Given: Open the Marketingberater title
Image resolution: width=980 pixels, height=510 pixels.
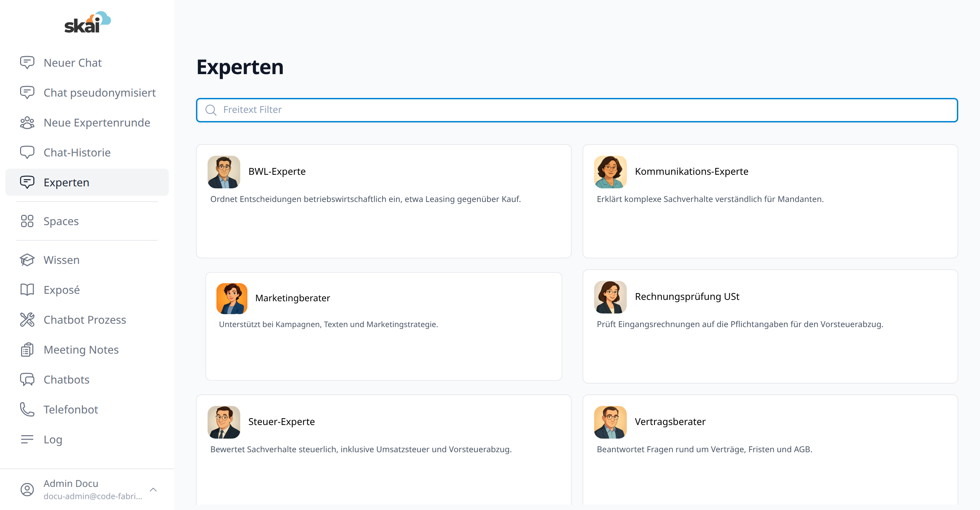Looking at the screenshot, I should [x=293, y=298].
